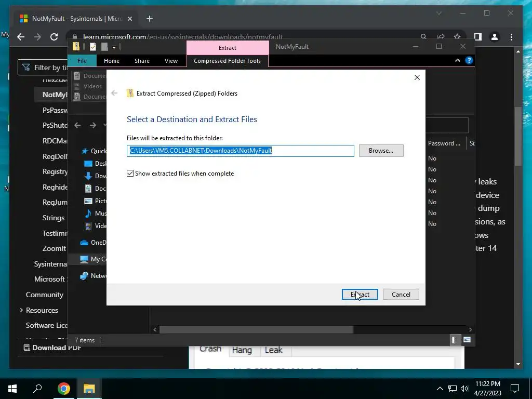Open the volume control in system tray
The width and height of the screenshot is (532, 399).
pos(464,389)
